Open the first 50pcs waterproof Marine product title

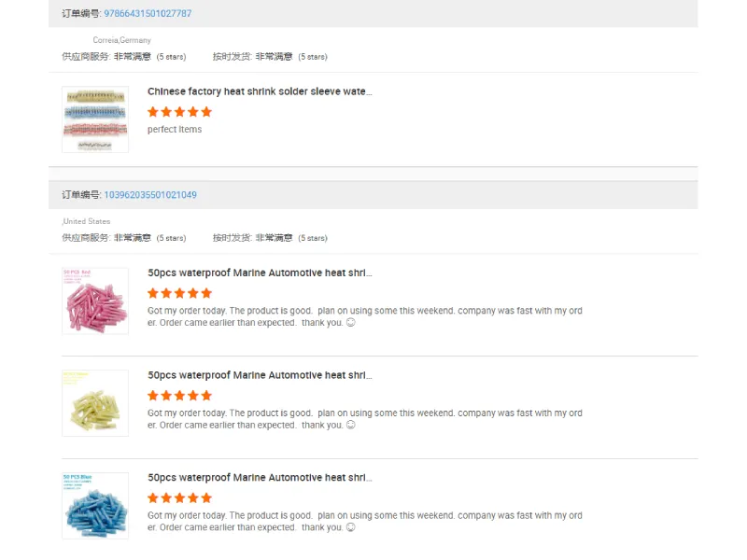(x=260, y=272)
